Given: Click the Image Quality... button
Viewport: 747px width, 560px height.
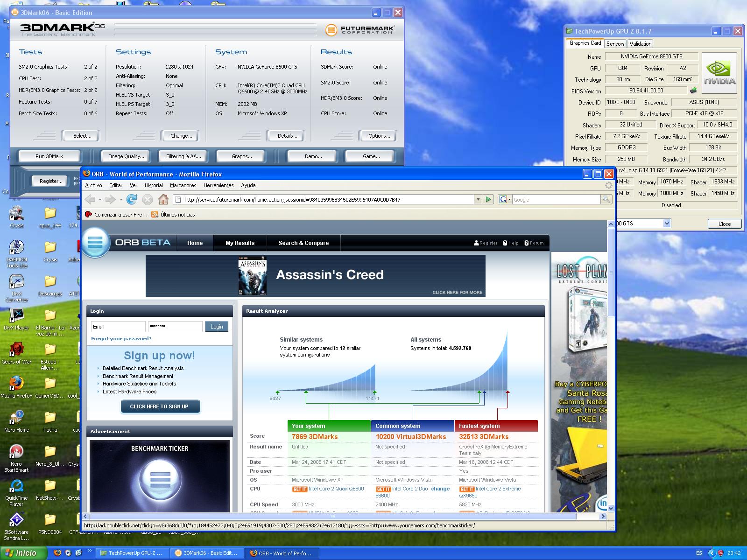Looking at the screenshot, I should 126,156.
